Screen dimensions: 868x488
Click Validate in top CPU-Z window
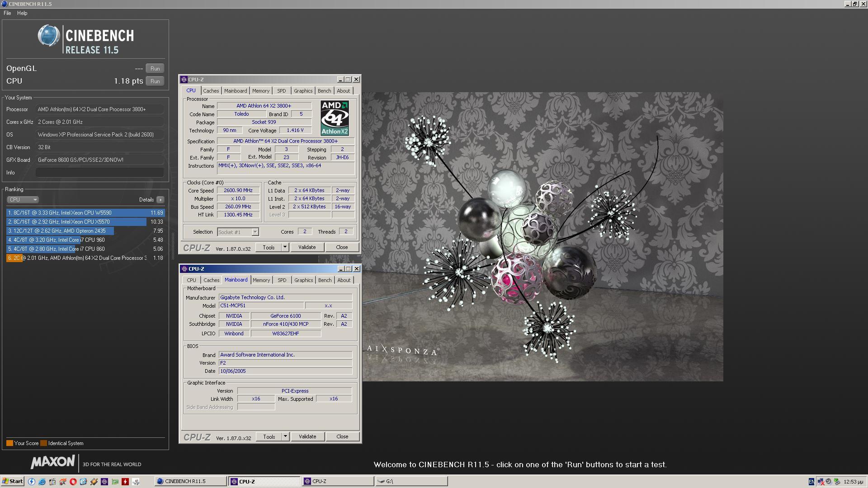[x=307, y=247]
